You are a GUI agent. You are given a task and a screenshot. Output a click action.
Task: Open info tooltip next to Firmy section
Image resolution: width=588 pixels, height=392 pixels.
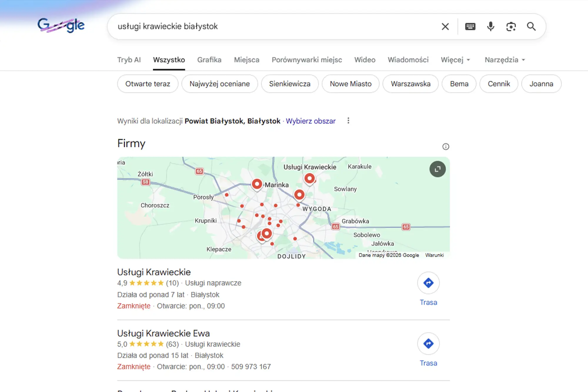(x=446, y=146)
